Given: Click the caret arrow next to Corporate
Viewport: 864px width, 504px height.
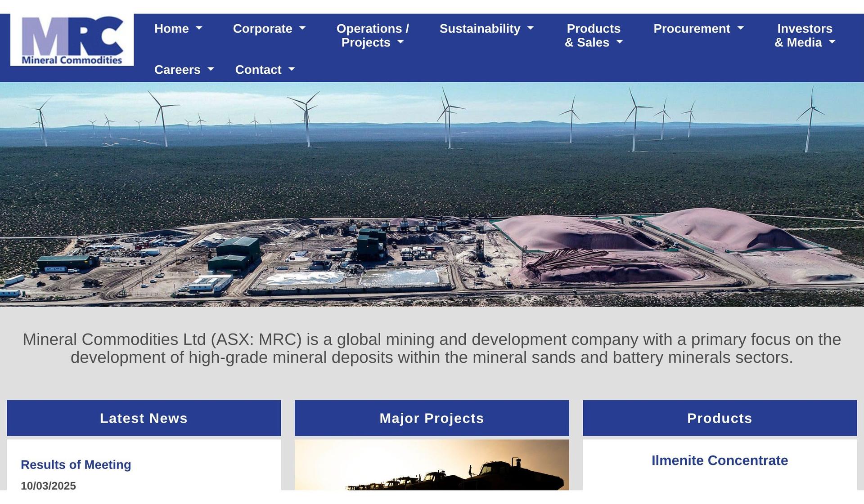Looking at the screenshot, I should pos(302,29).
